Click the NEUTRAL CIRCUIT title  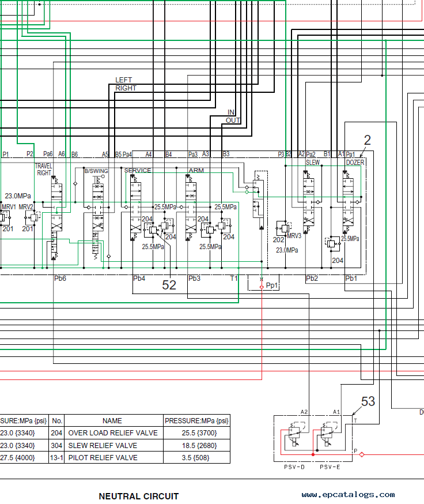coord(138,497)
